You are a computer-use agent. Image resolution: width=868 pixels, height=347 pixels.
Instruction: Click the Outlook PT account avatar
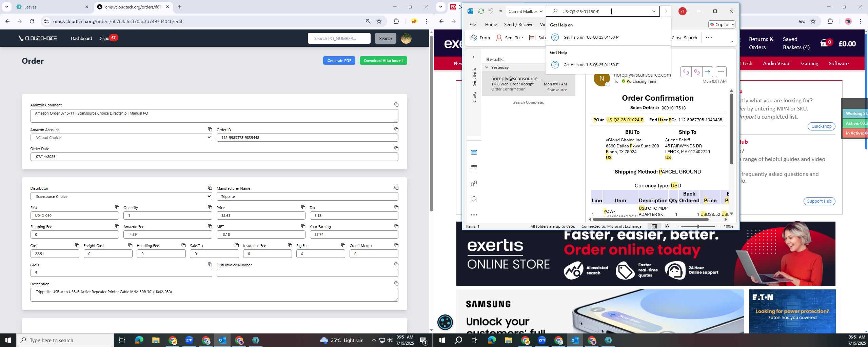click(x=683, y=11)
